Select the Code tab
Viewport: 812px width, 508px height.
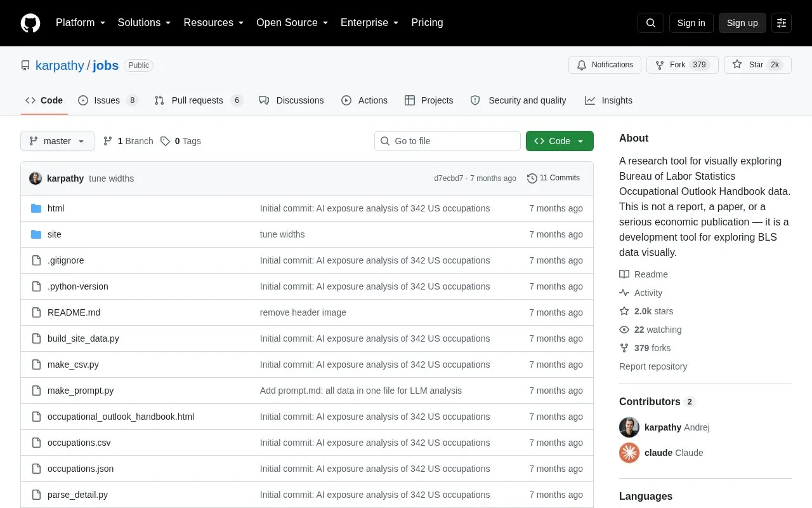(44, 100)
